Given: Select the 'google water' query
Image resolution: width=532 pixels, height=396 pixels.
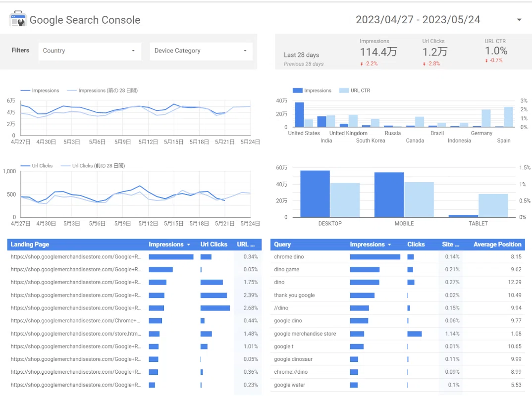Looking at the screenshot, I should coord(289,385).
